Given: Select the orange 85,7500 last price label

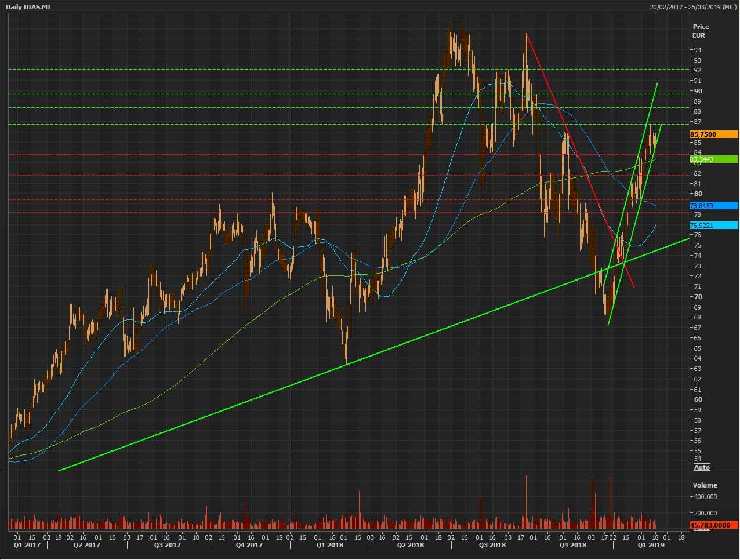Looking at the screenshot, I should (x=713, y=134).
